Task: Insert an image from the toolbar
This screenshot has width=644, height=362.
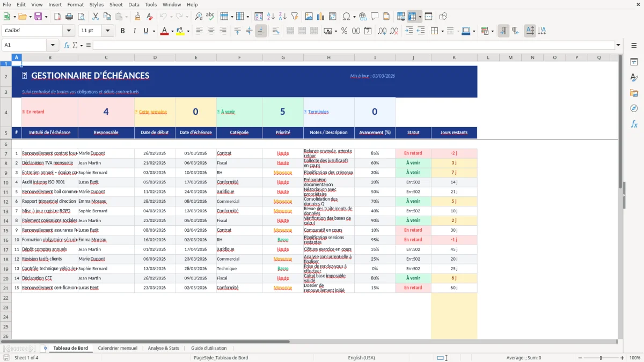Action: point(309,16)
